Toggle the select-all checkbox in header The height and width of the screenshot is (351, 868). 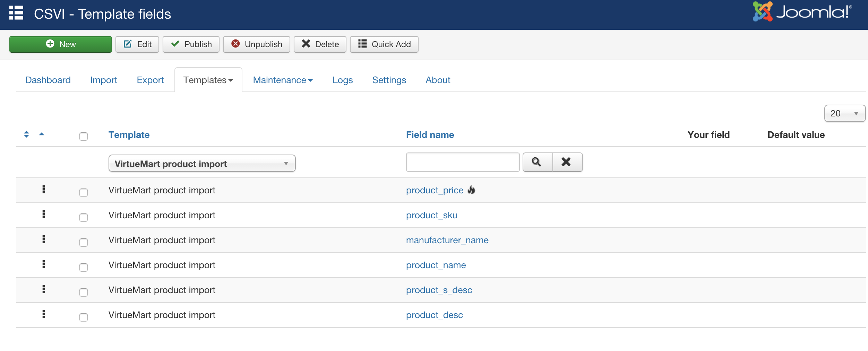click(84, 136)
